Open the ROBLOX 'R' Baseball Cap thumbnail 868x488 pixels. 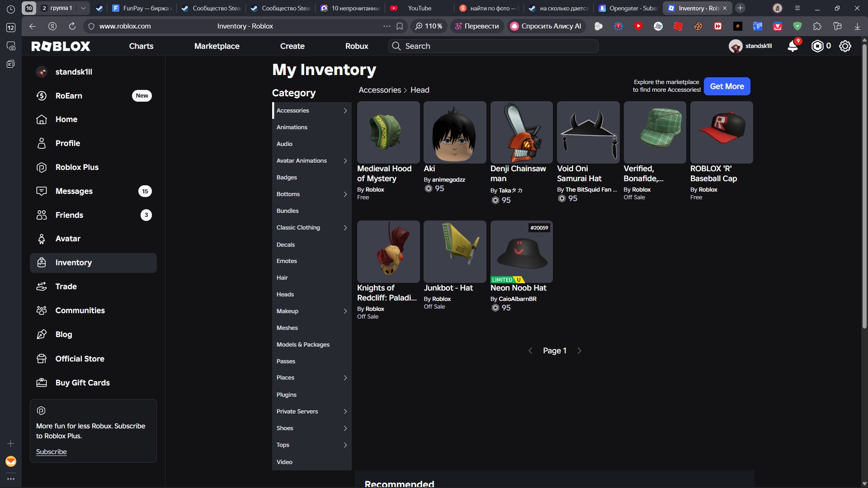click(722, 132)
